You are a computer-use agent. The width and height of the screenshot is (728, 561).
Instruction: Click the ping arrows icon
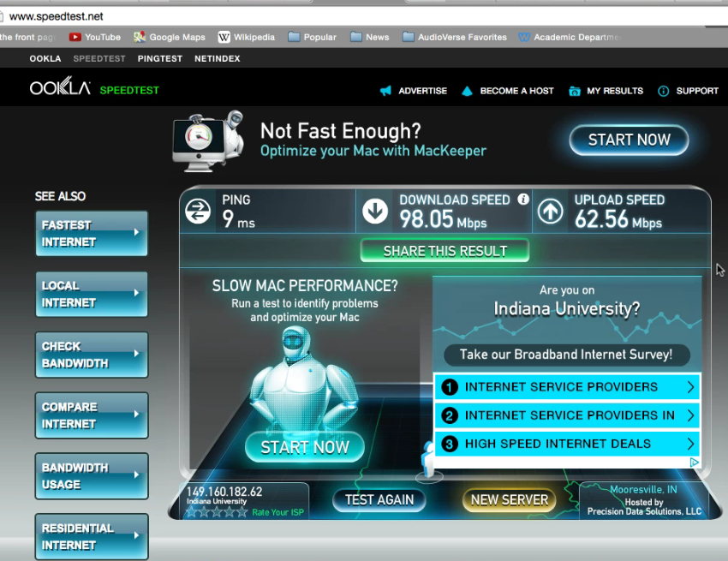198,212
